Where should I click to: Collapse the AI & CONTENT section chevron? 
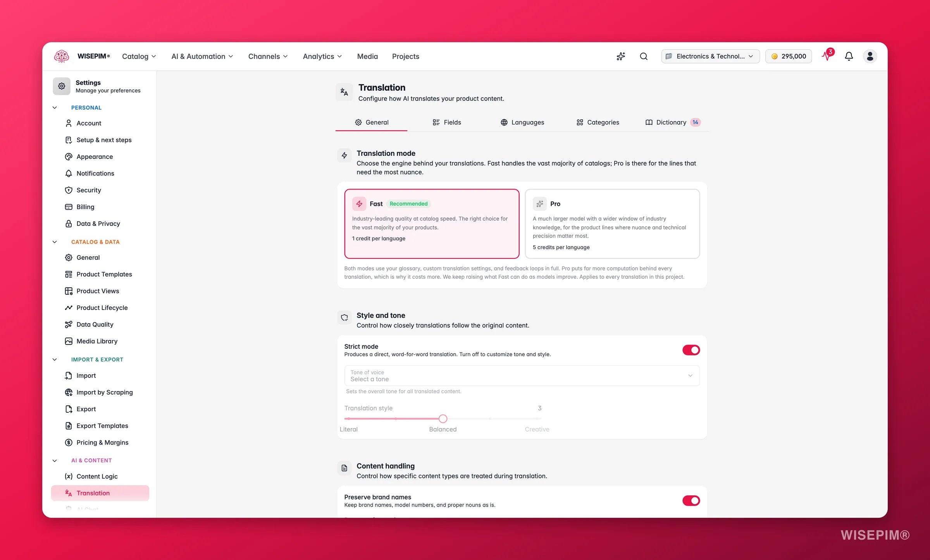coord(55,460)
